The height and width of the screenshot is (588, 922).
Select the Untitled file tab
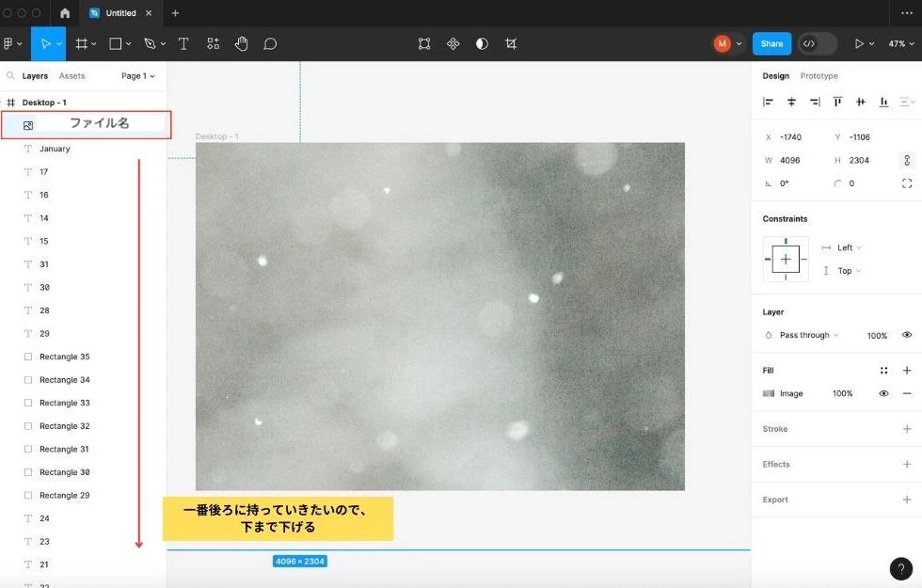tap(120, 13)
